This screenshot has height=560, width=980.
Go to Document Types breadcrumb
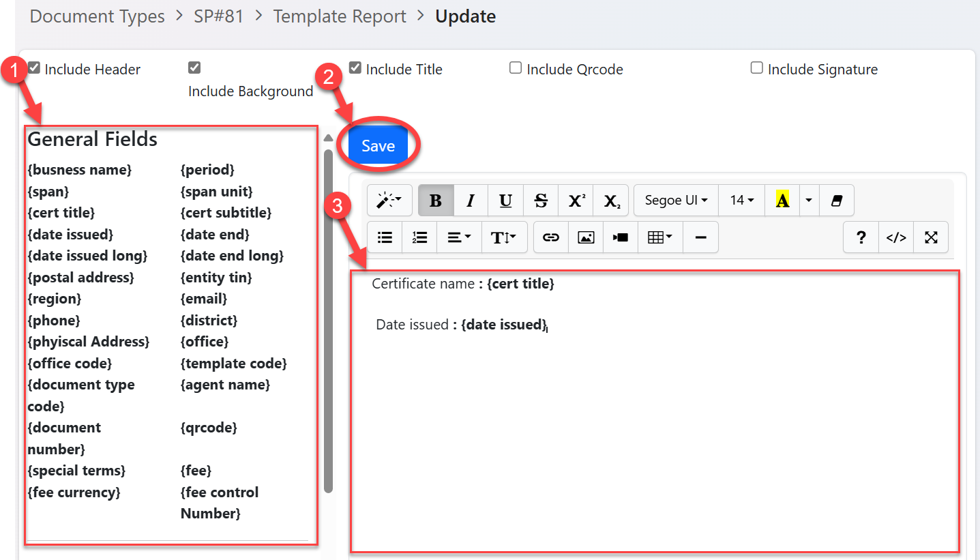pyautogui.click(x=98, y=16)
